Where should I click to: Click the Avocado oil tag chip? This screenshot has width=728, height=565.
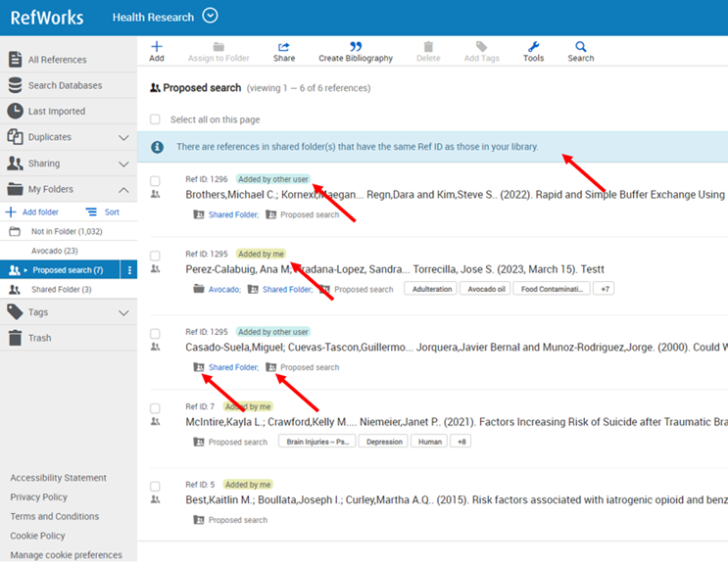click(486, 289)
